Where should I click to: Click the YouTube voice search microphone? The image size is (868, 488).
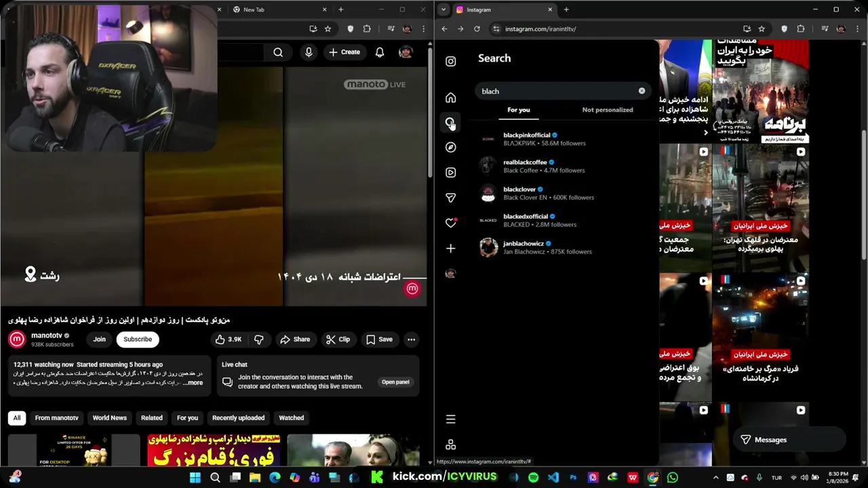click(x=309, y=52)
